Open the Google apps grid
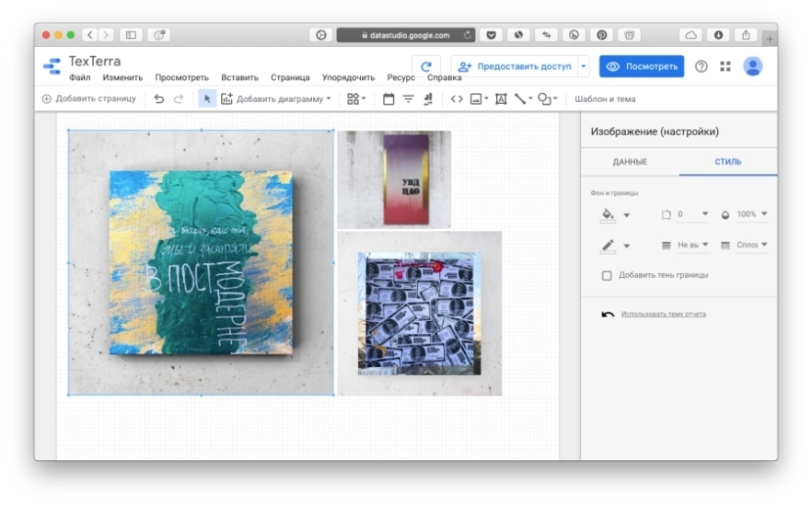The height and width of the screenshot is (506, 812). click(725, 66)
